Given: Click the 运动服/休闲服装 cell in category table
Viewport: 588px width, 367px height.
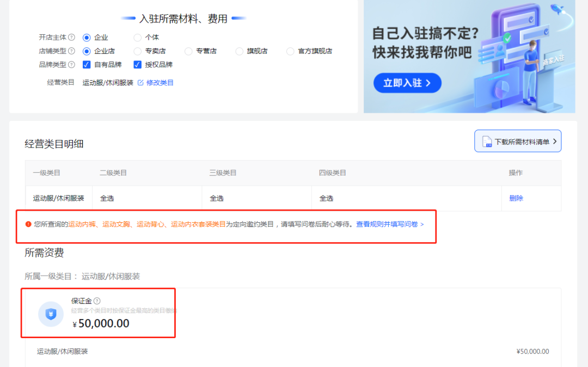Looking at the screenshot, I should click(58, 198).
